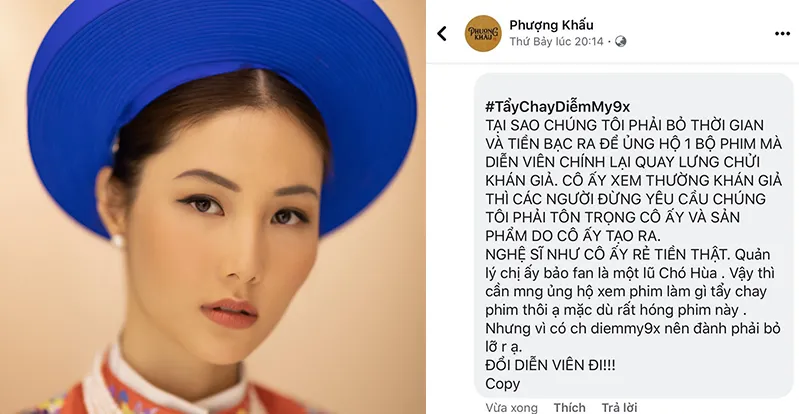Click the #TẩyChayDiễmMy9x hashtag
Image resolution: width=799 pixels, height=414 pixels.
pyautogui.click(x=557, y=107)
